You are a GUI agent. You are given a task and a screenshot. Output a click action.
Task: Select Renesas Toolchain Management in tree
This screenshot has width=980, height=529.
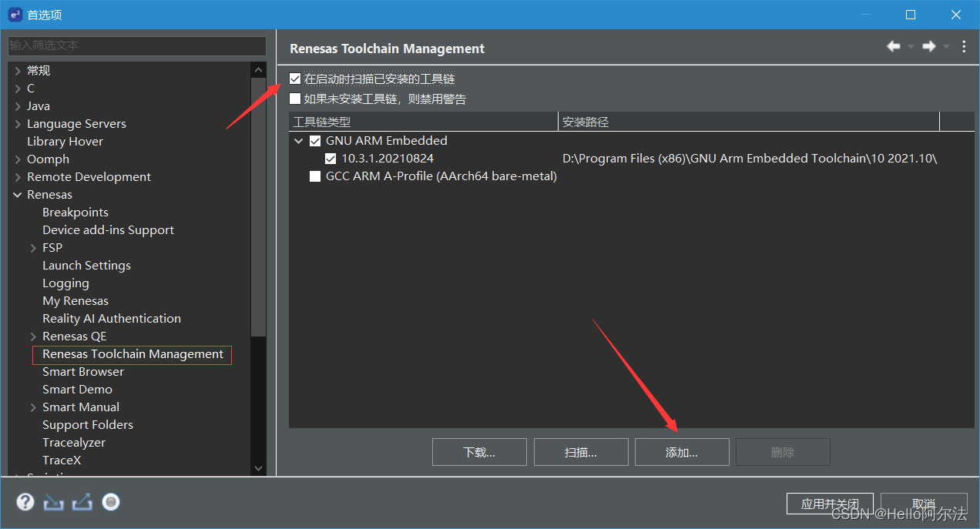click(133, 354)
